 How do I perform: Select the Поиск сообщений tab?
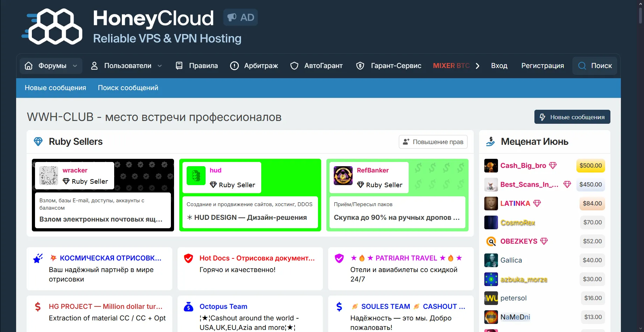tap(128, 88)
